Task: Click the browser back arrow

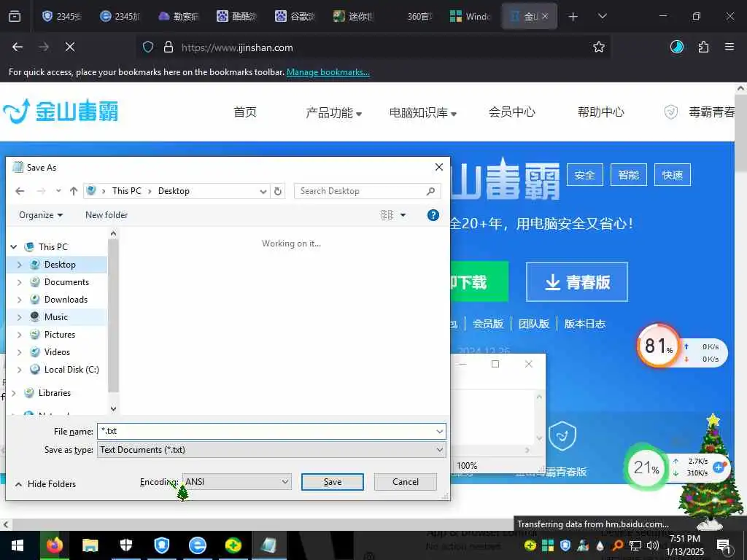Action: click(18, 47)
